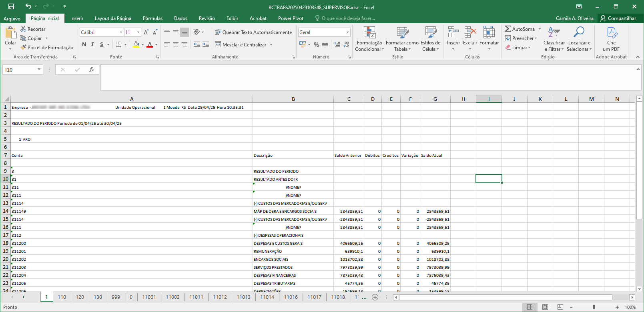Click the zoom slider handle
This screenshot has width=644, height=312.
(x=594, y=307)
